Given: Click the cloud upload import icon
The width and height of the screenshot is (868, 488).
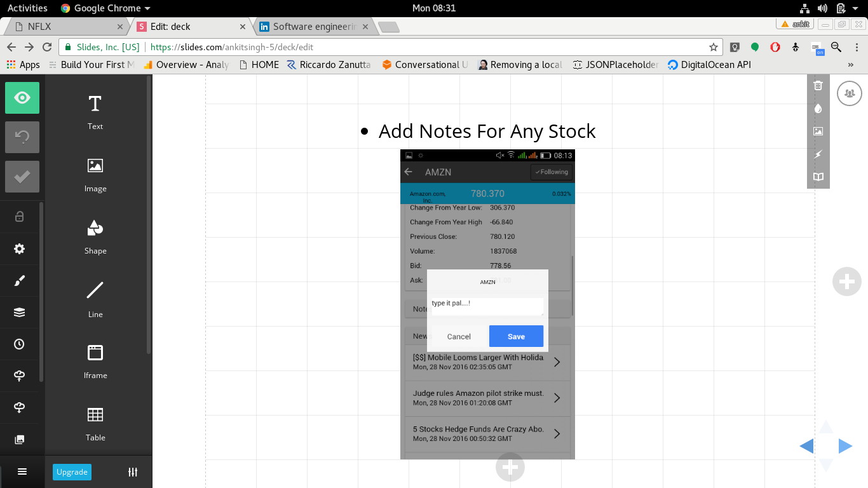Looking at the screenshot, I should [x=19, y=376].
